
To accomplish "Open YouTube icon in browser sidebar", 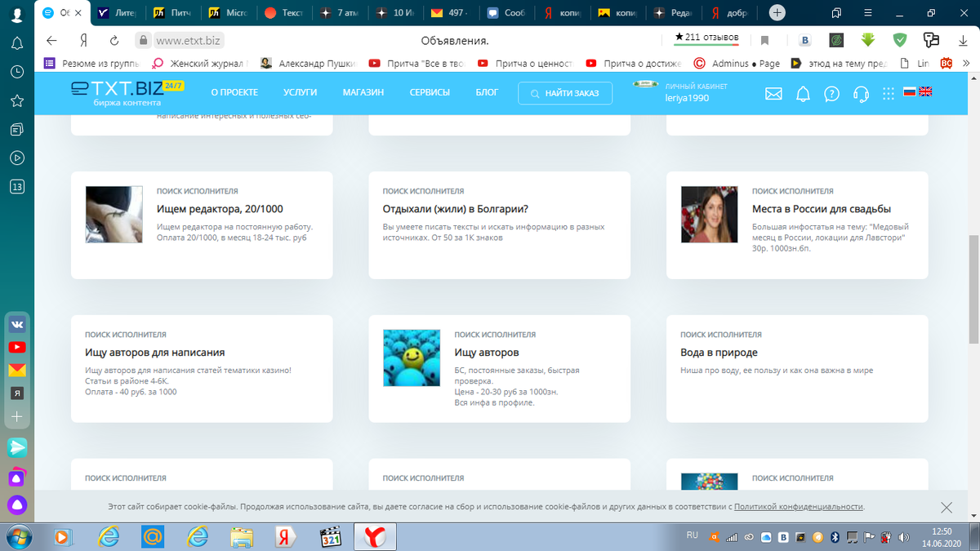I will pyautogui.click(x=16, y=347).
